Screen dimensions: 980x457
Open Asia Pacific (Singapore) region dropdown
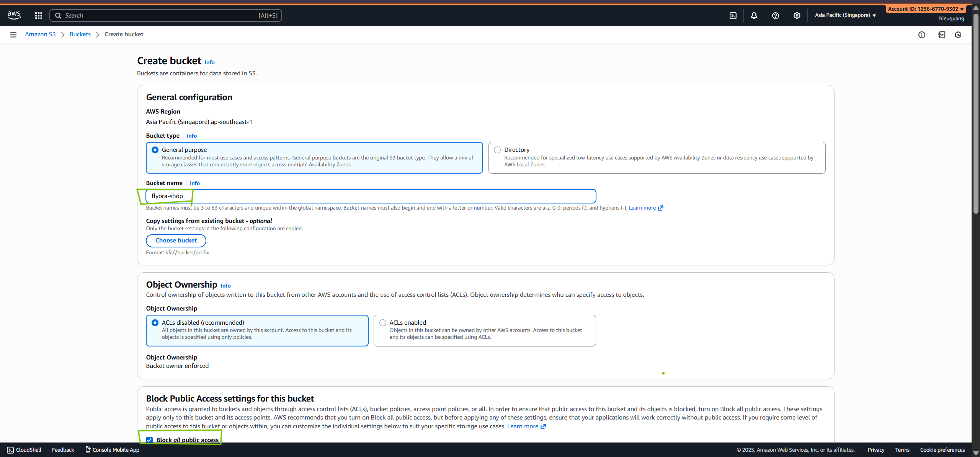pyautogui.click(x=845, y=15)
